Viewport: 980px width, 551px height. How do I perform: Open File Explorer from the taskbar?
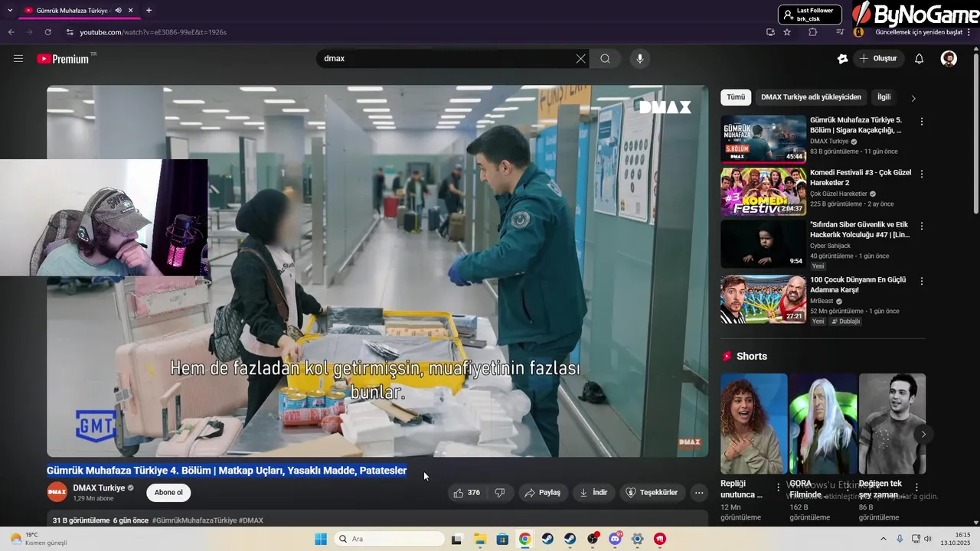479,540
